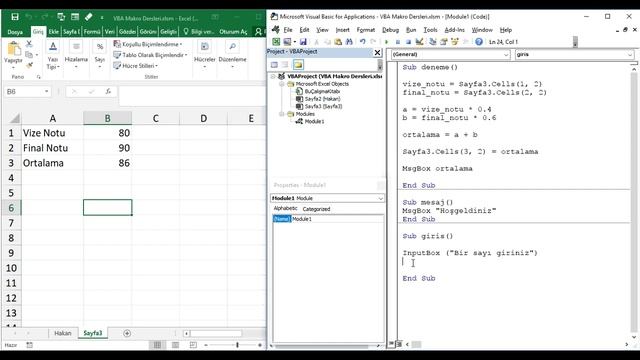This screenshot has height=360, width=640.
Task: Open the Dosya tab in Excel
Action: click(x=15, y=32)
